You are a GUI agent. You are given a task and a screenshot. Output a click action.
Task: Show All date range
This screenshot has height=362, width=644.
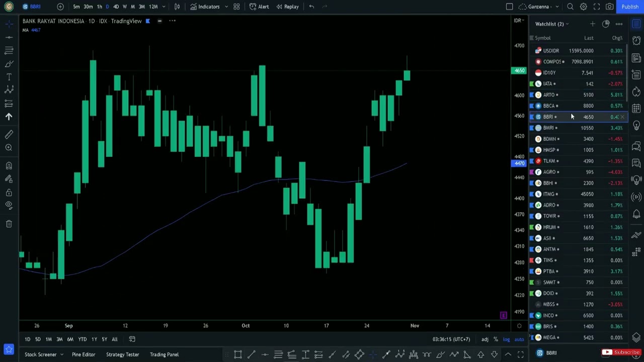(x=115, y=339)
